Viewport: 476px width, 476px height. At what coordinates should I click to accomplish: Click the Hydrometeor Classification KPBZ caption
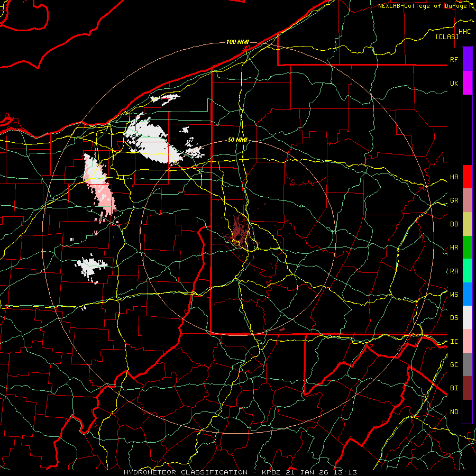pos(240,472)
